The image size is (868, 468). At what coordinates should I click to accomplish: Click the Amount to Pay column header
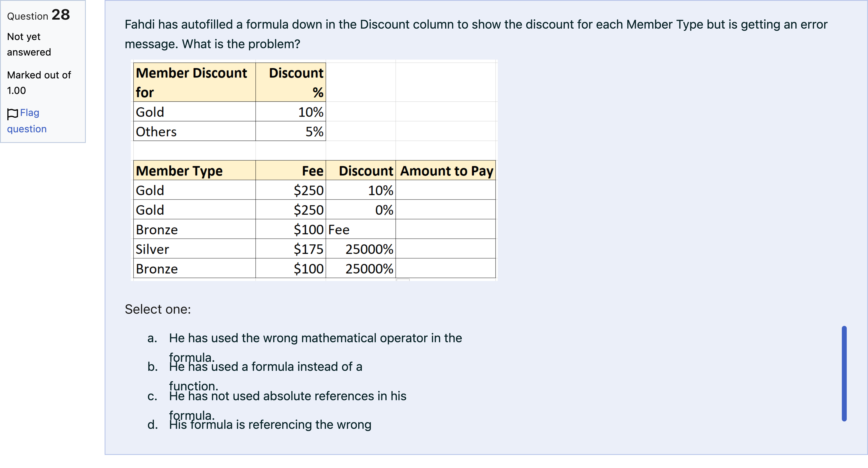pos(445,170)
